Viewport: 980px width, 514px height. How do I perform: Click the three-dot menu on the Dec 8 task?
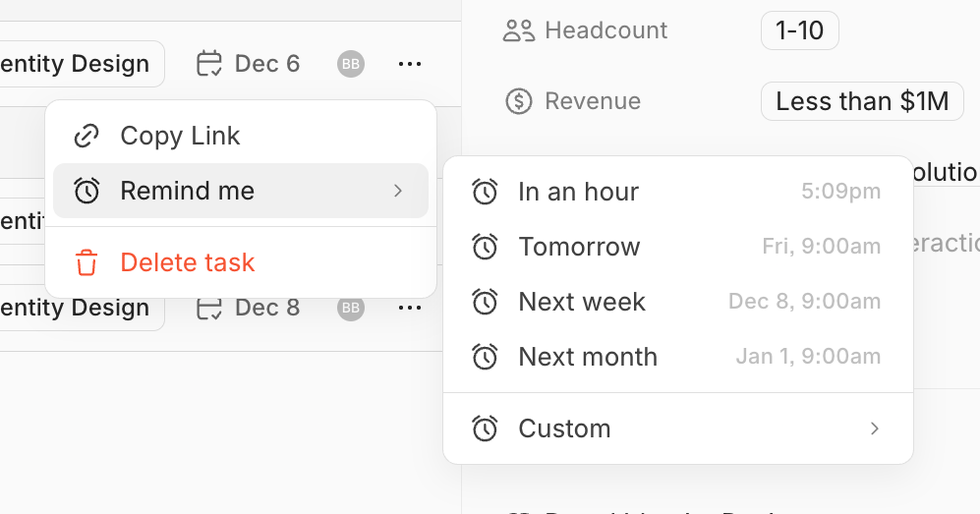[x=410, y=309]
